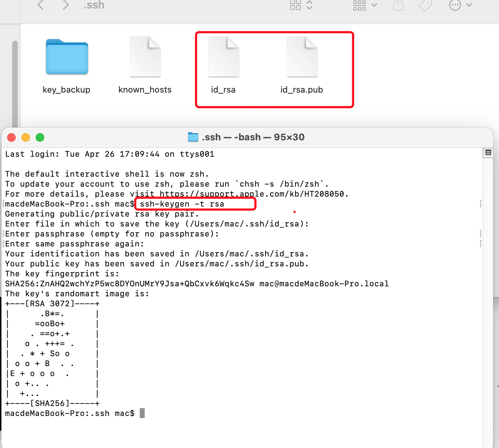The width and height of the screenshot is (499, 448).
Task: Click the [SHA256] randomart footer line
Action: [52, 403]
